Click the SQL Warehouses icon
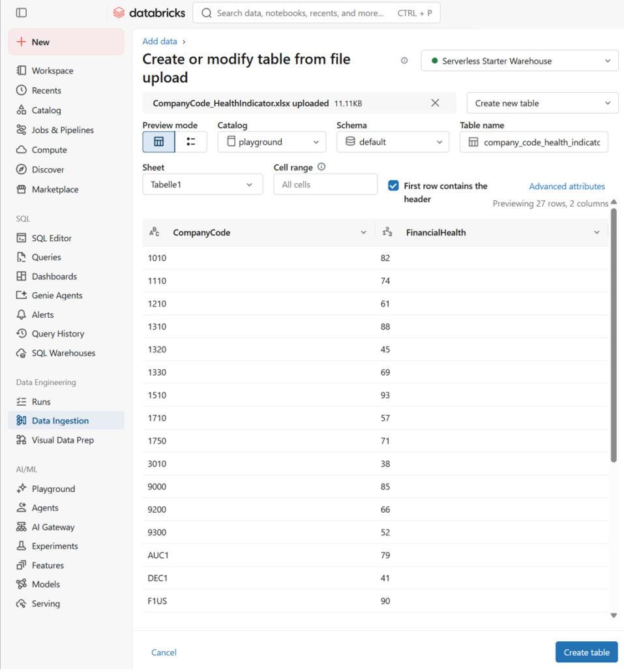Viewport: 624px width, 672px height. tap(22, 353)
